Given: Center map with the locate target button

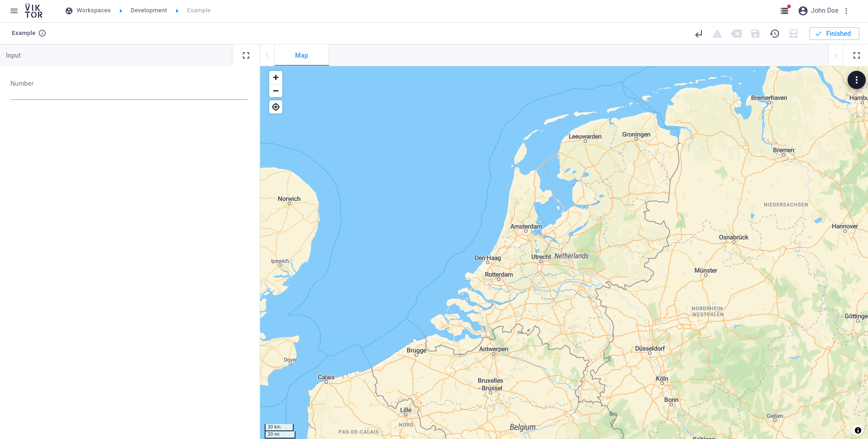Looking at the screenshot, I should [x=276, y=107].
